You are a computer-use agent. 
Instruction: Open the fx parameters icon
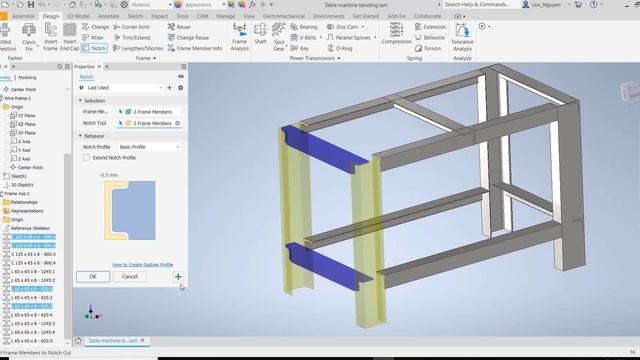pyautogui.click(x=252, y=4)
